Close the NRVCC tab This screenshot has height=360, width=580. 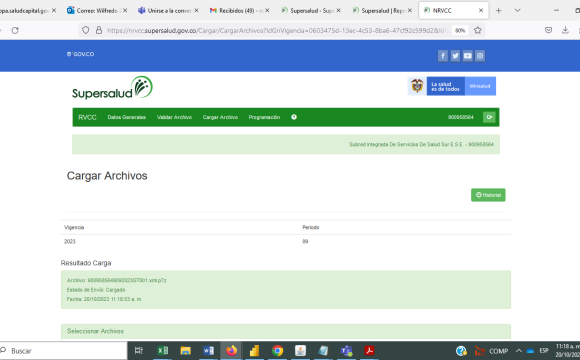481,10
